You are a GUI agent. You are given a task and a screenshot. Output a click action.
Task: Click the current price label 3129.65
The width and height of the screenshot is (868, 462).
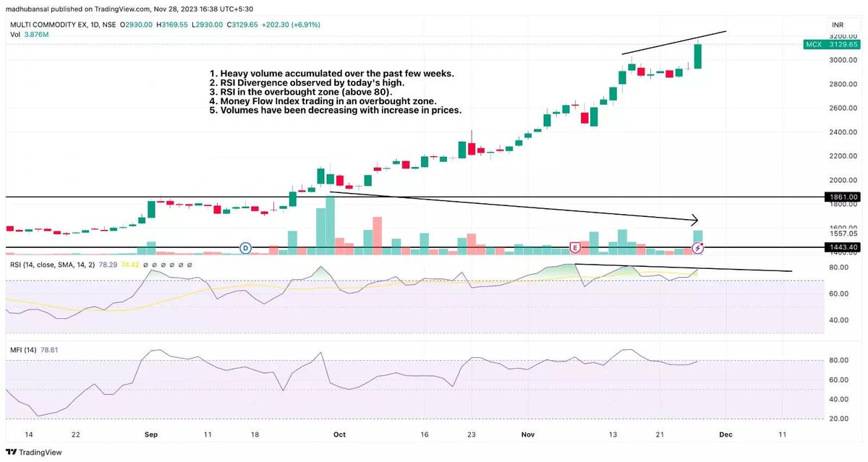tap(843, 45)
